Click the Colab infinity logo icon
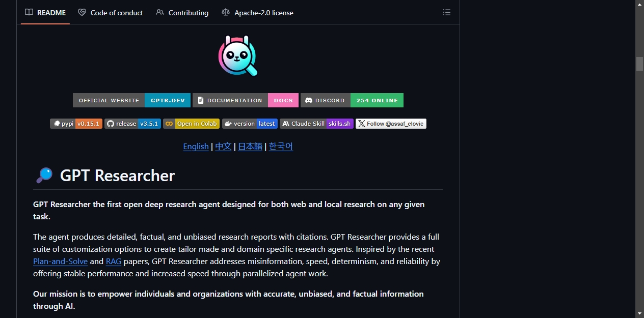644x318 pixels. click(x=170, y=124)
